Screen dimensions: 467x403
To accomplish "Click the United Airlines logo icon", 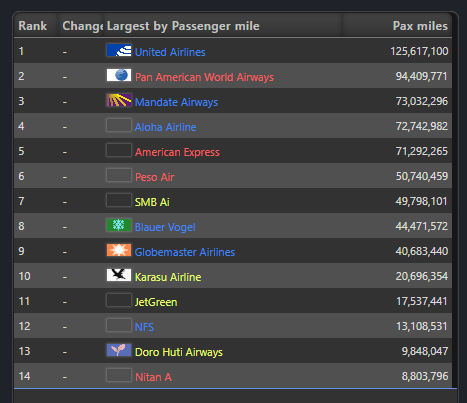I will tap(119, 50).
